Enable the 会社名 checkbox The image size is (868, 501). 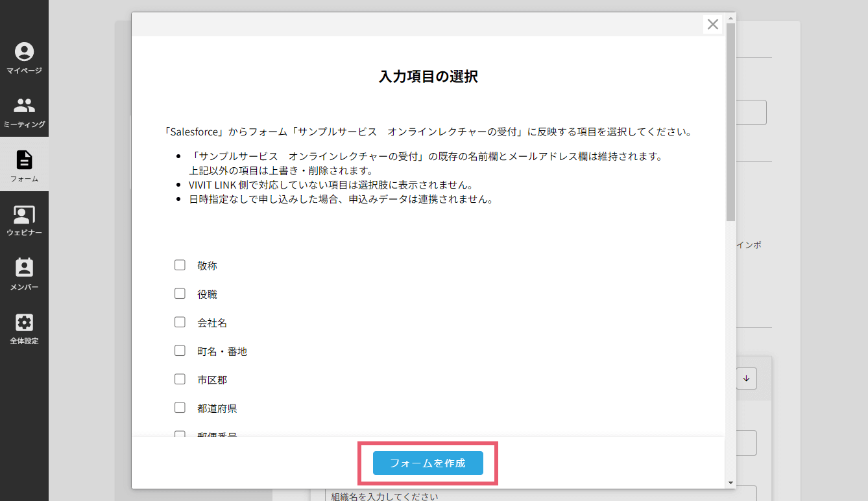pos(180,322)
